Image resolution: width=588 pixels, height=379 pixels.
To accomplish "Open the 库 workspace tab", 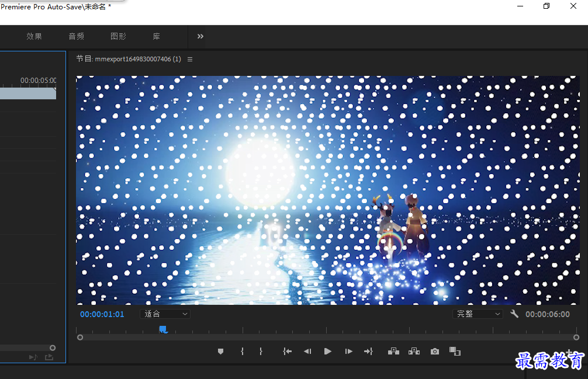I will [157, 36].
